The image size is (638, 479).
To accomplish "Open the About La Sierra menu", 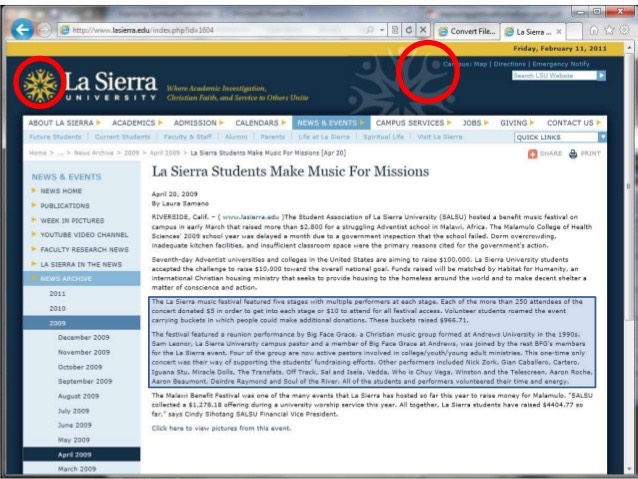I will [64, 123].
